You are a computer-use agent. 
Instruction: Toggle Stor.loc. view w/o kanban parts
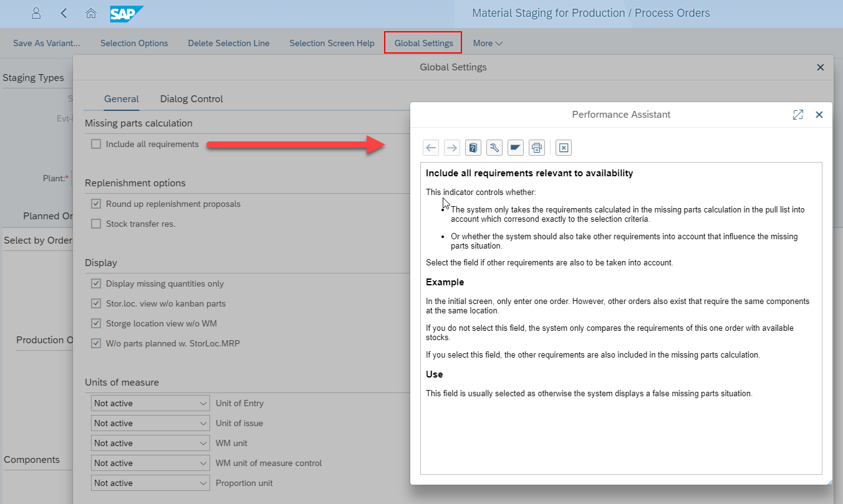coord(96,303)
